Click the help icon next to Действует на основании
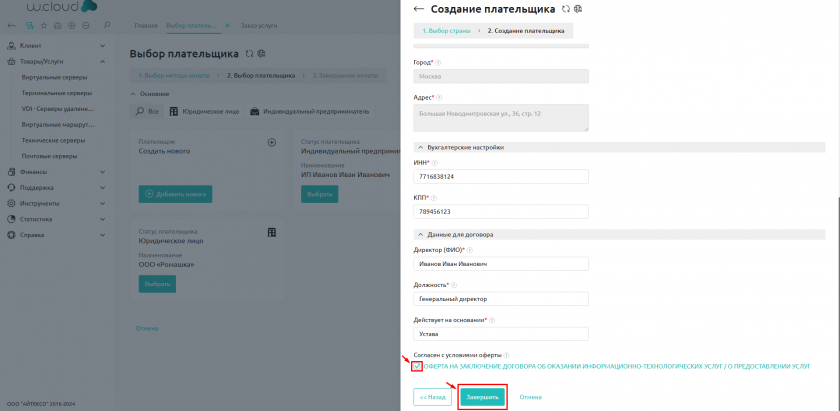Viewport: 840px width, 411px height. (x=491, y=319)
